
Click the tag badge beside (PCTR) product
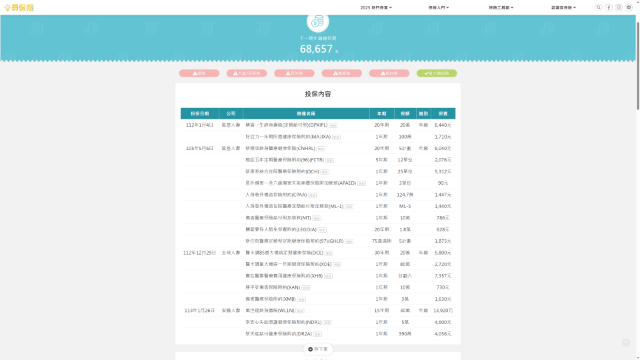tap(329, 160)
